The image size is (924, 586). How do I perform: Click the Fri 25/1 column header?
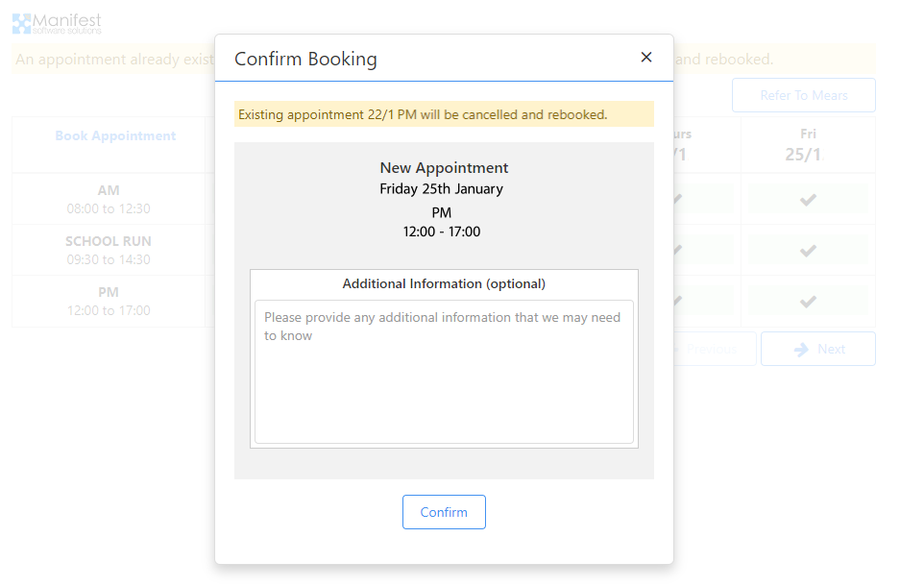pos(808,144)
